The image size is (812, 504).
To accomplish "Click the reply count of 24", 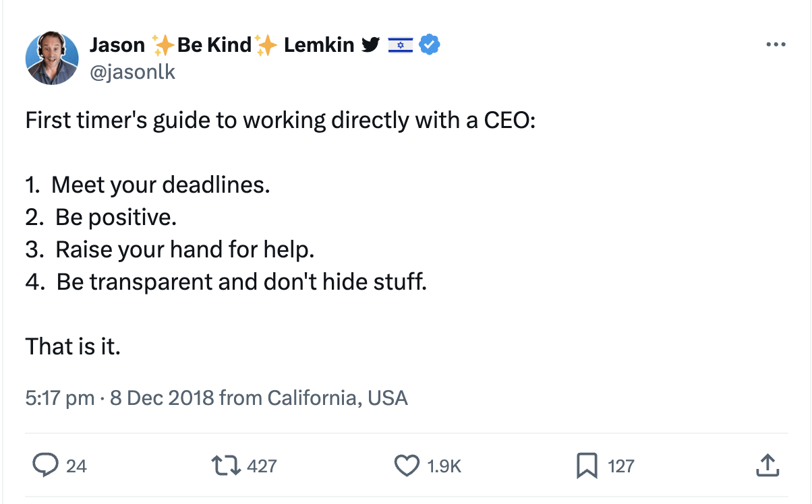I will click(76, 466).
